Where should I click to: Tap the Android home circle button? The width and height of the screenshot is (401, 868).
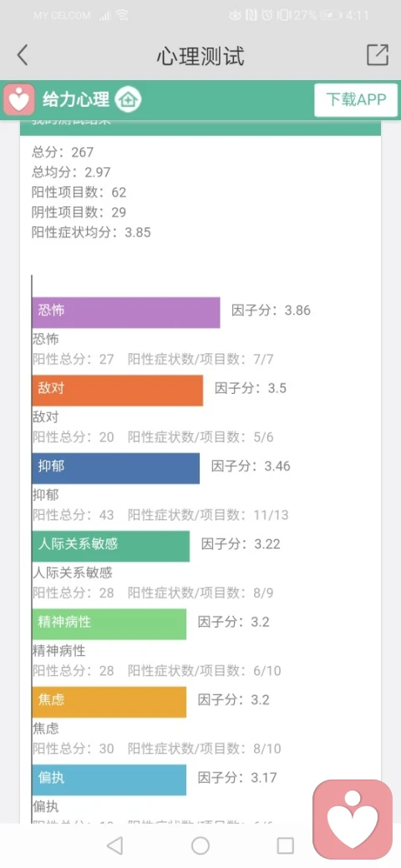[200, 845]
